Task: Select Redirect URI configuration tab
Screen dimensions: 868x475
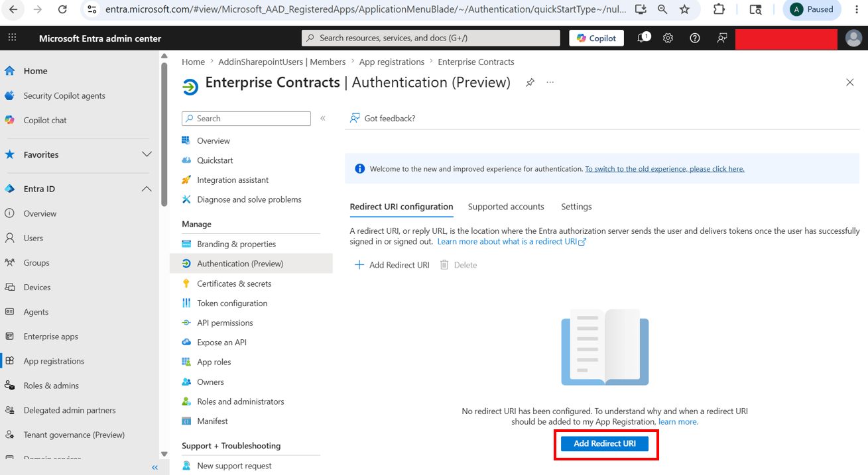Action: (x=401, y=207)
